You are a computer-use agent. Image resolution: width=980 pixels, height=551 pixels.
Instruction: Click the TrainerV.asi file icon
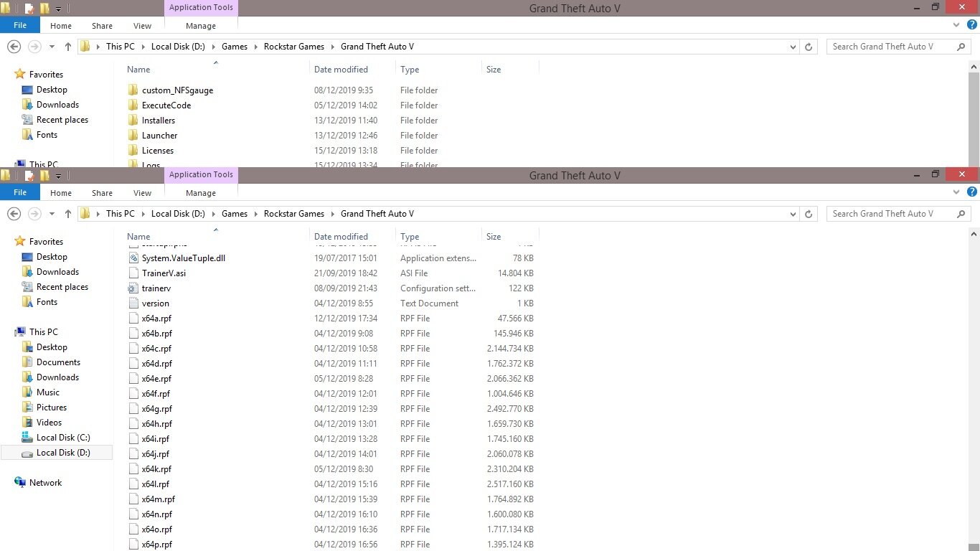click(133, 273)
